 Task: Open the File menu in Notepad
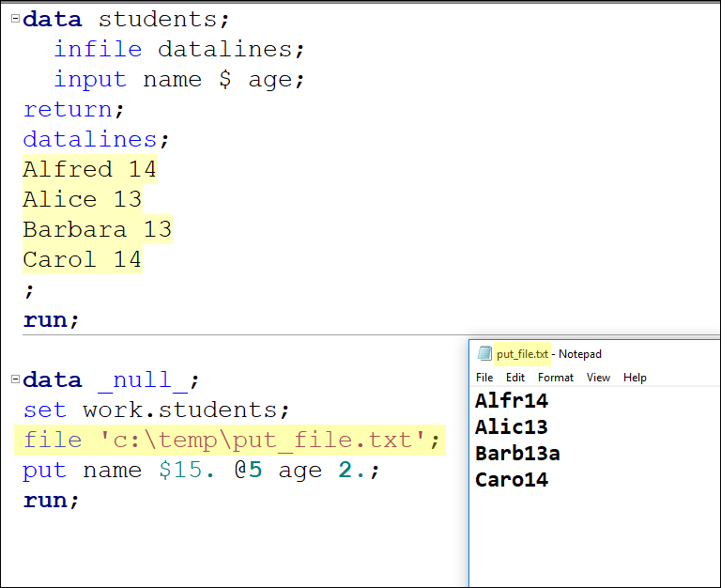[484, 378]
